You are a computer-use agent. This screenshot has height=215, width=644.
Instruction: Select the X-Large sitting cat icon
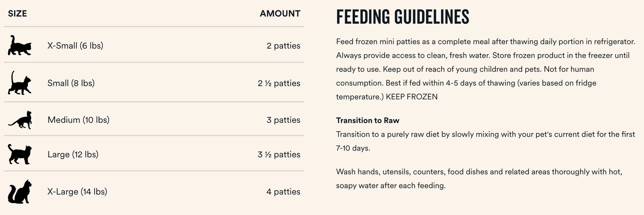[20, 192]
